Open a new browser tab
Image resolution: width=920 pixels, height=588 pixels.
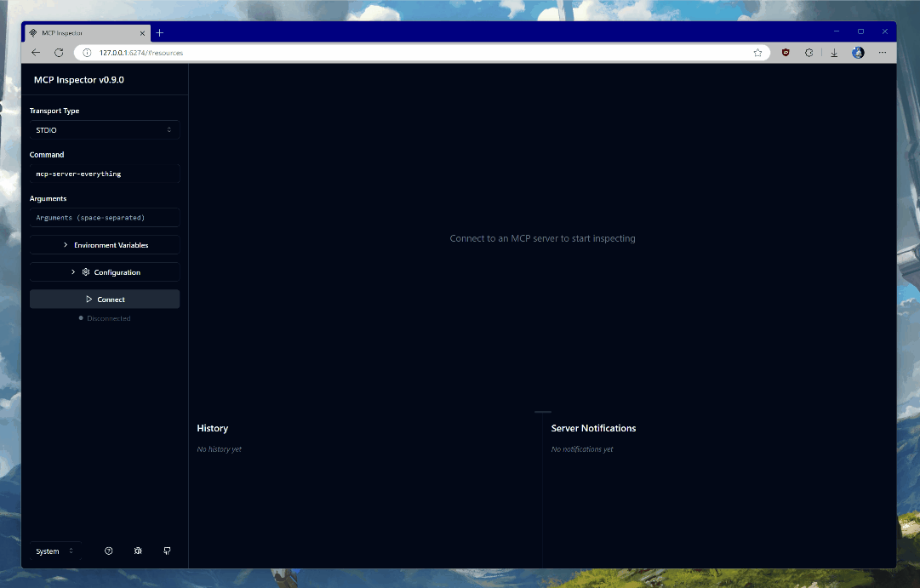pyautogui.click(x=159, y=32)
